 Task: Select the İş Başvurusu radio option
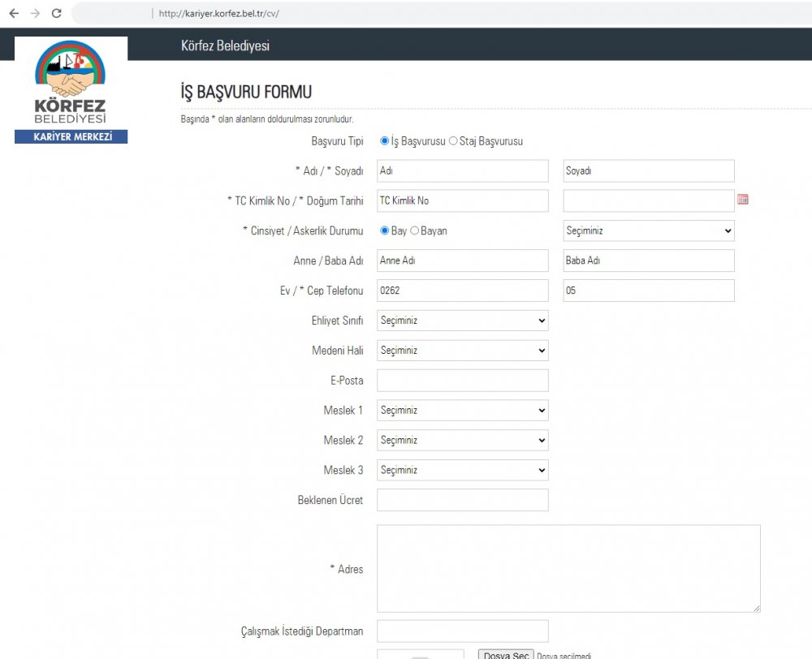coord(385,141)
